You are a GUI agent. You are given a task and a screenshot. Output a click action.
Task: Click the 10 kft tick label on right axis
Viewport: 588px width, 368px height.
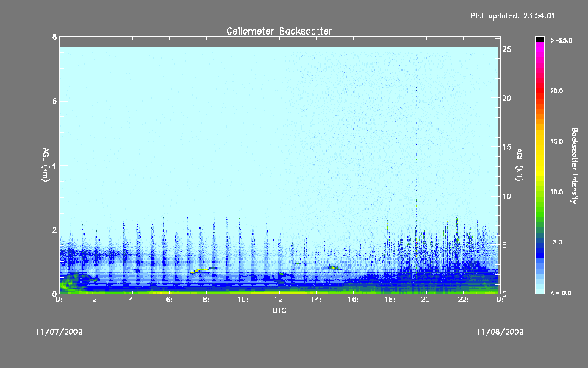(506, 196)
